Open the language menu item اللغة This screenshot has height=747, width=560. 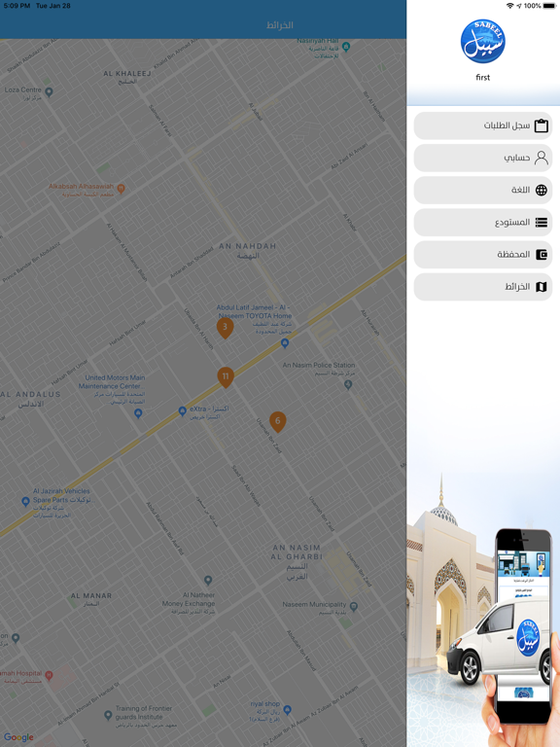483,190
